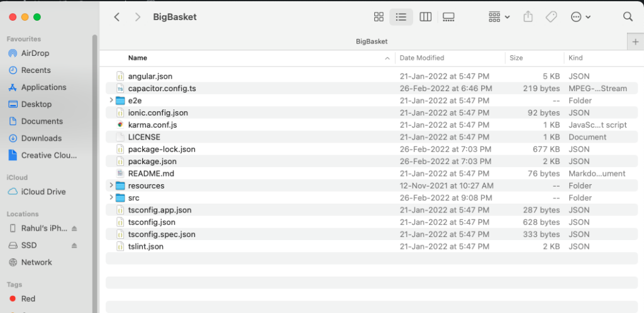Screen dimensions: 644x313
Task: Select the README.md file icon
Action: click(x=120, y=173)
